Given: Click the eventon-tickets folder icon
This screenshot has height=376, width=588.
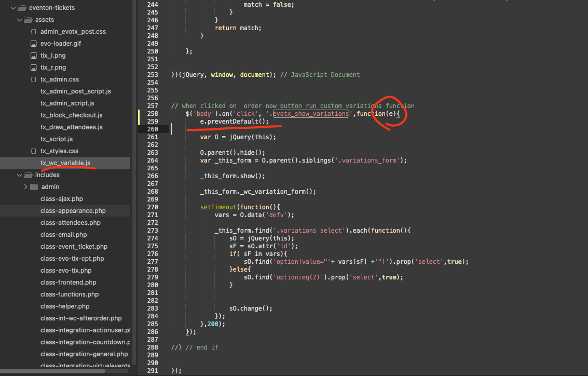Looking at the screenshot, I should click(x=21, y=8).
